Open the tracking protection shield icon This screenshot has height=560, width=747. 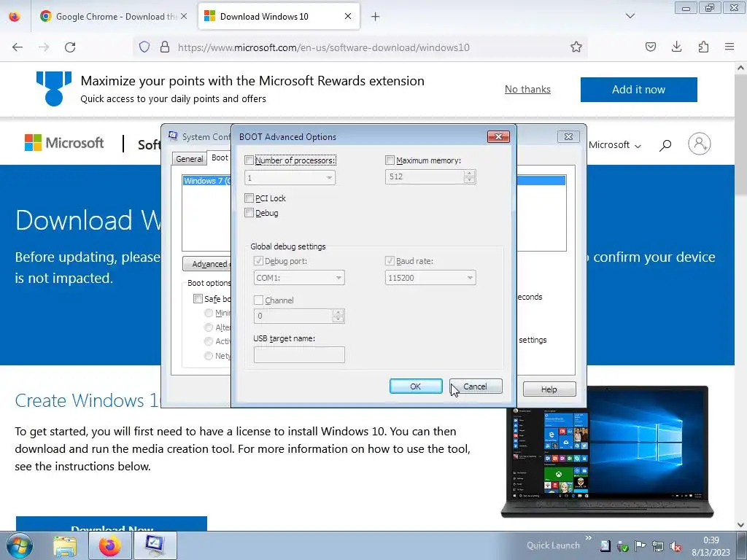144,47
